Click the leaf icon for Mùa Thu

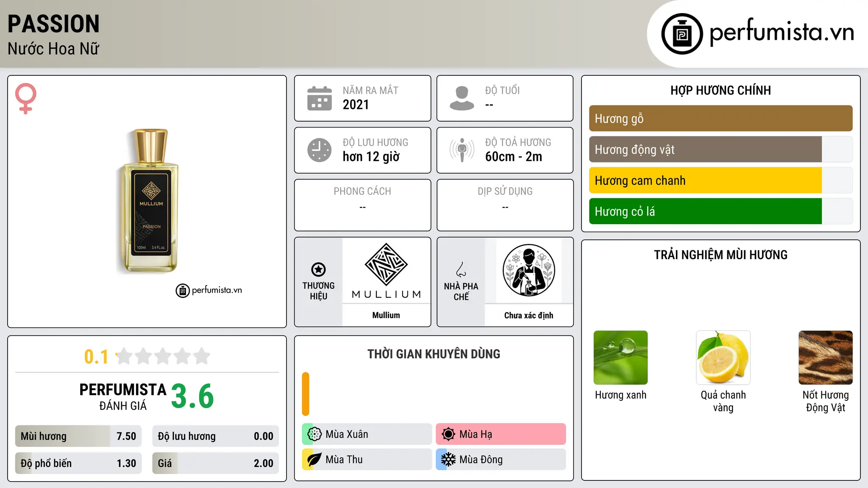tap(314, 460)
